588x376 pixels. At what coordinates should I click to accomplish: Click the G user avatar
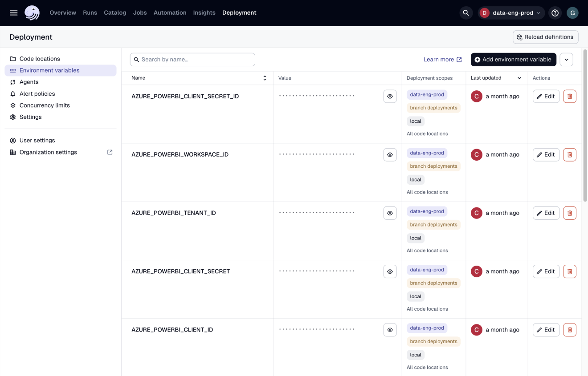pyautogui.click(x=572, y=12)
